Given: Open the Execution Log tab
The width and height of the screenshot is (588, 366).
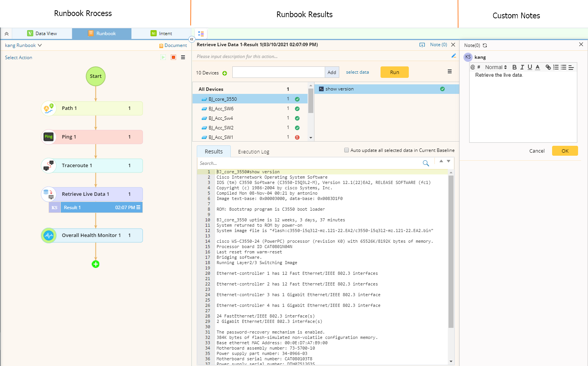Looking at the screenshot, I should click(x=253, y=152).
